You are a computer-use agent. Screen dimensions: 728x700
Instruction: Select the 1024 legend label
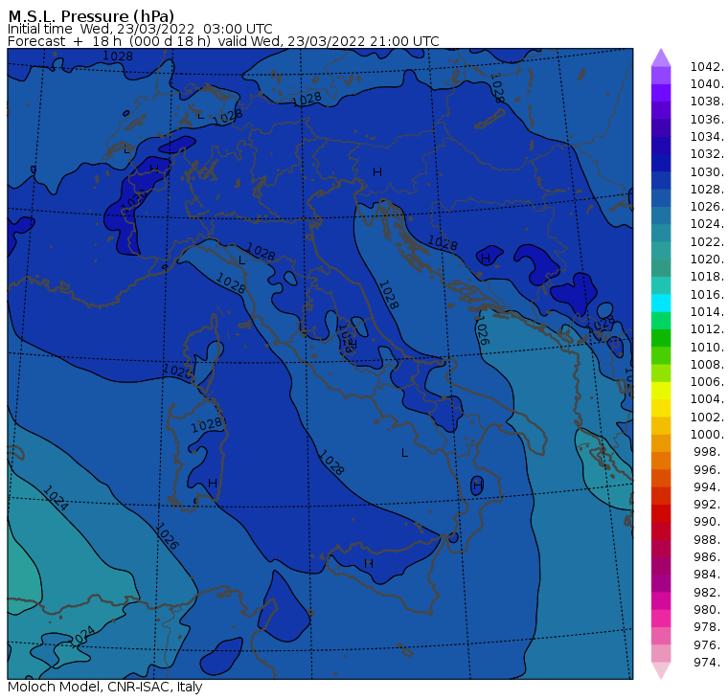click(x=707, y=224)
